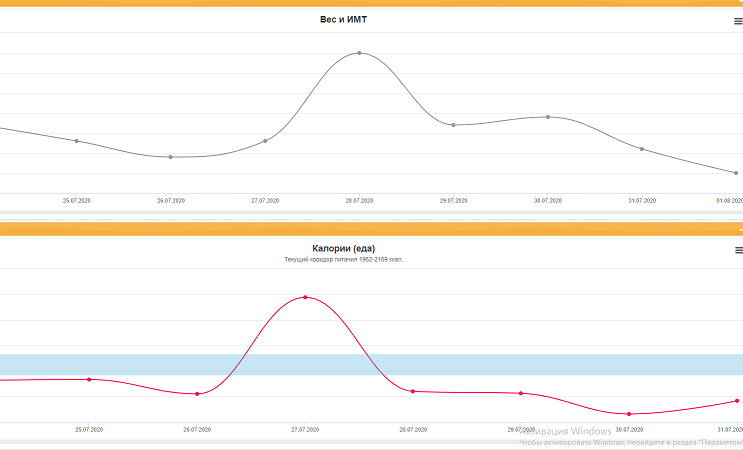Select the 26.07.2020 point on the weight chart
The image size is (743, 450).
[171, 157]
